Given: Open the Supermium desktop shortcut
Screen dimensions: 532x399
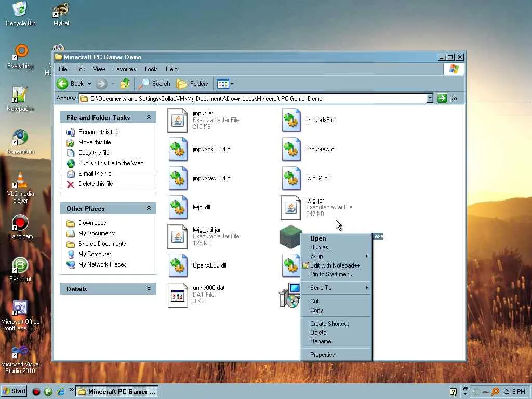Looking at the screenshot, I should pos(20,142).
